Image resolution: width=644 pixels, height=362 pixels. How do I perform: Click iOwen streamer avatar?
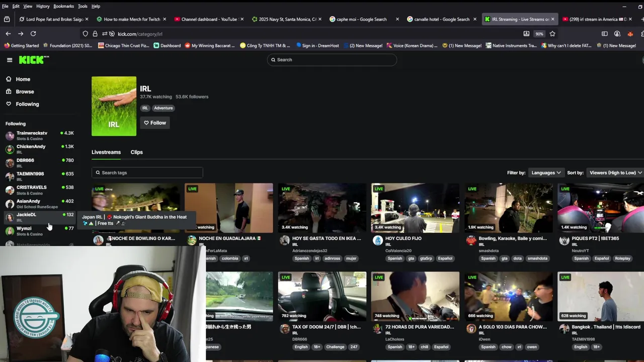471,329
